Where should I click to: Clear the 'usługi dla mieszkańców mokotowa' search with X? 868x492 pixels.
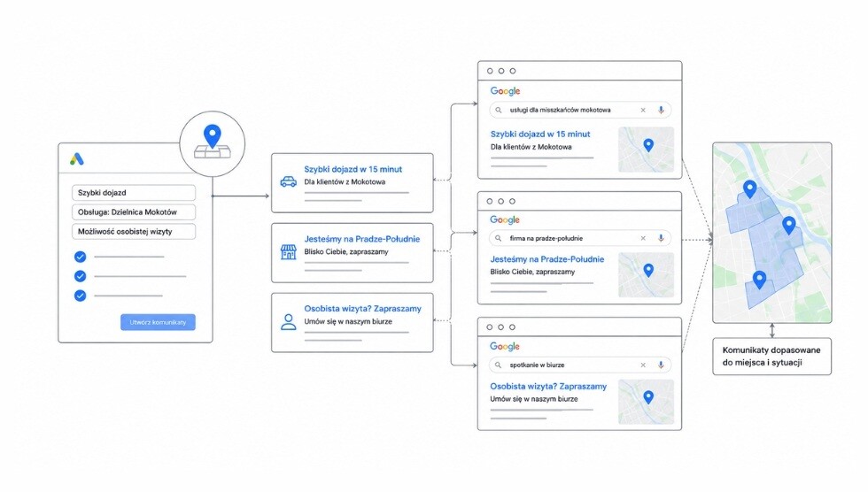click(x=643, y=110)
